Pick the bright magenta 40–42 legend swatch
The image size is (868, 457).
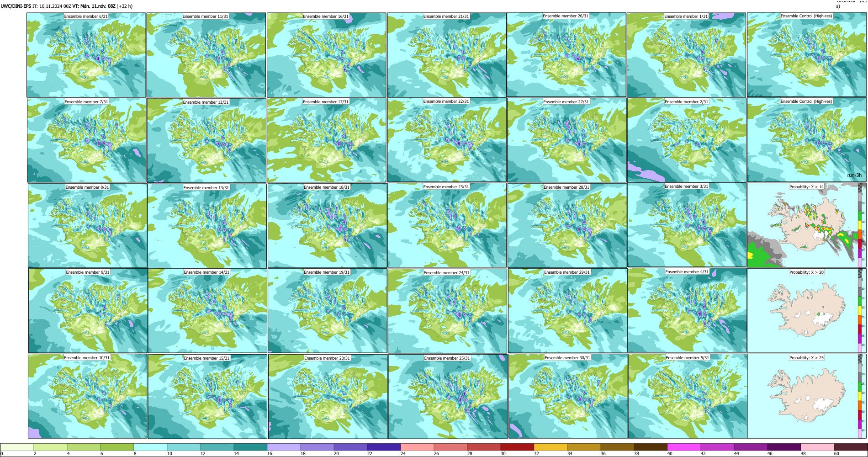[684, 447]
